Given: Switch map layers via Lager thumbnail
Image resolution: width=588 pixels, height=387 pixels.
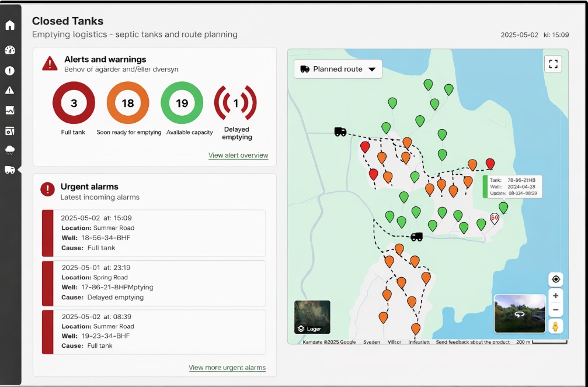Looking at the screenshot, I should pyautogui.click(x=312, y=317).
